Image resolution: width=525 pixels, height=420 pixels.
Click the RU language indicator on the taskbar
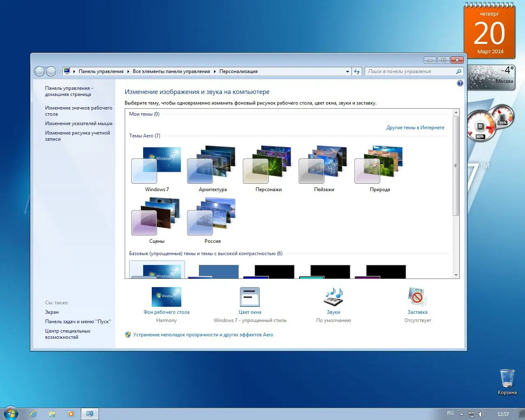450,413
